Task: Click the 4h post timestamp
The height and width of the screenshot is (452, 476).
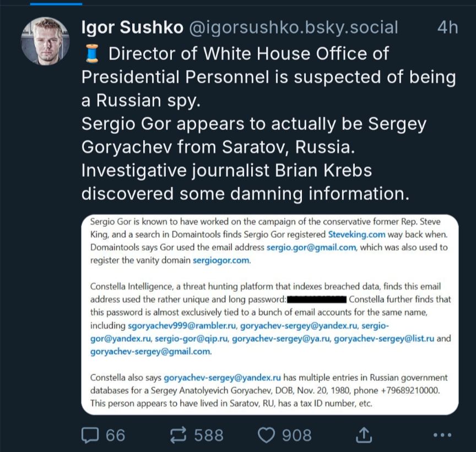Action: [447, 28]
